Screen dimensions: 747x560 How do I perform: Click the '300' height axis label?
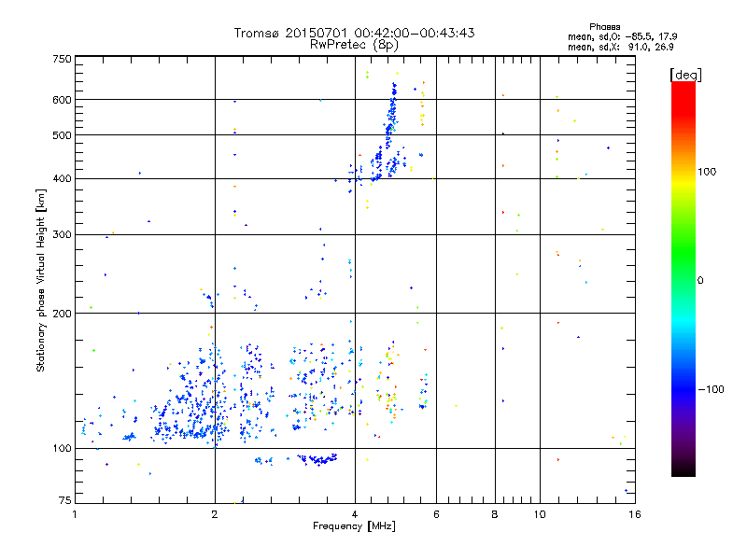(62, 235)
